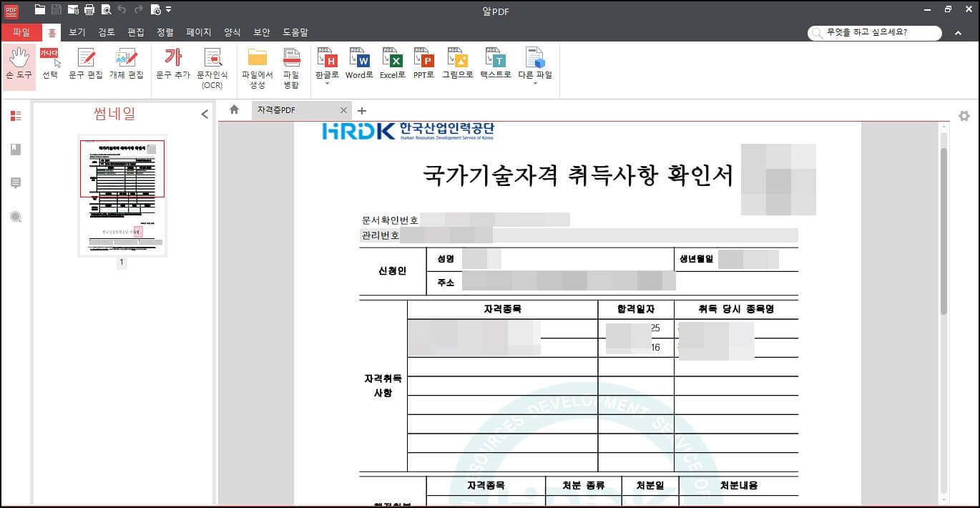Click the save disk icon in title bar

click(57, 9)
